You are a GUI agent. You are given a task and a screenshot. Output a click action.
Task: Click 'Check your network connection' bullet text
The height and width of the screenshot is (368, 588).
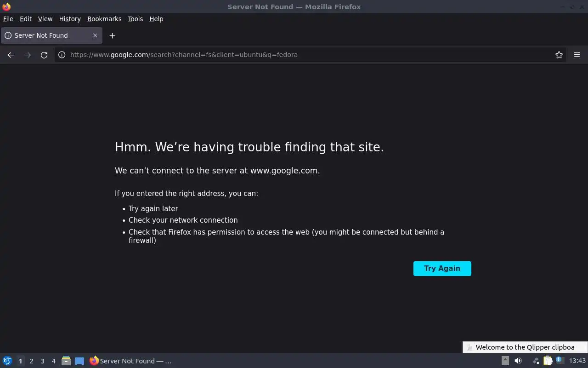pyautogui.click(x=183, y=220)
